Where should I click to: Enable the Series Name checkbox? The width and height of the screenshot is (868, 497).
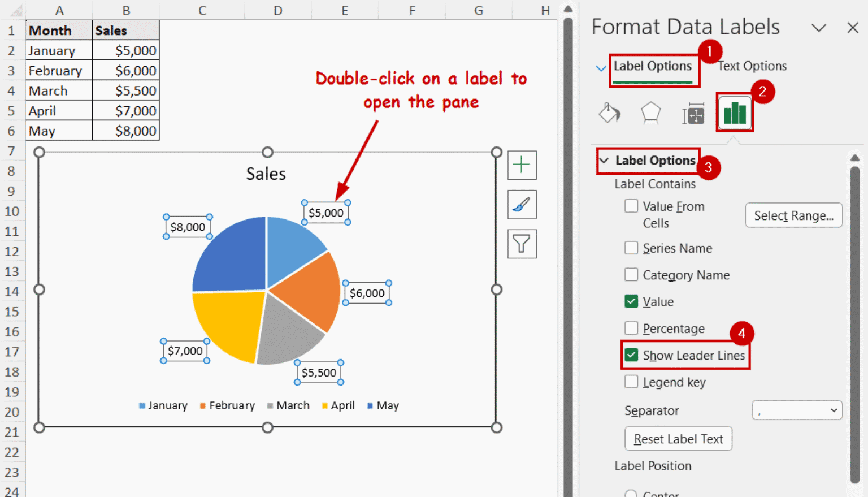631,248
